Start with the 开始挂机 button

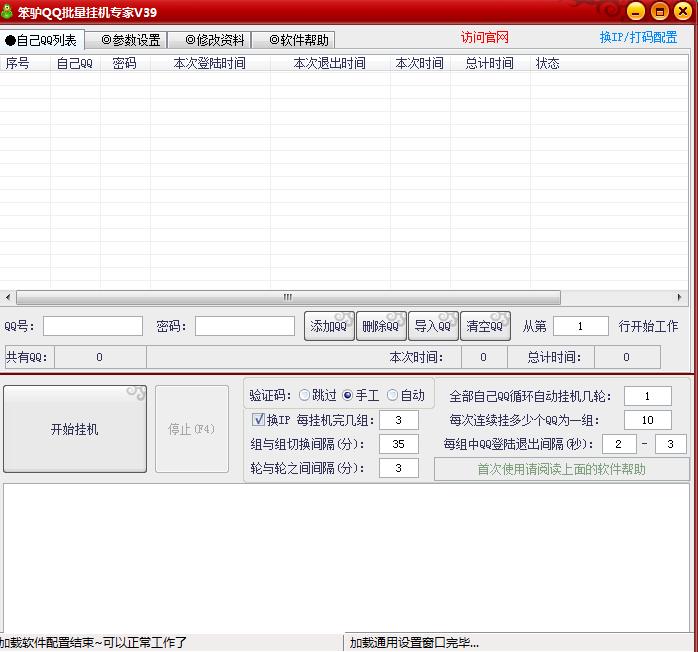[x=75, y=429]
